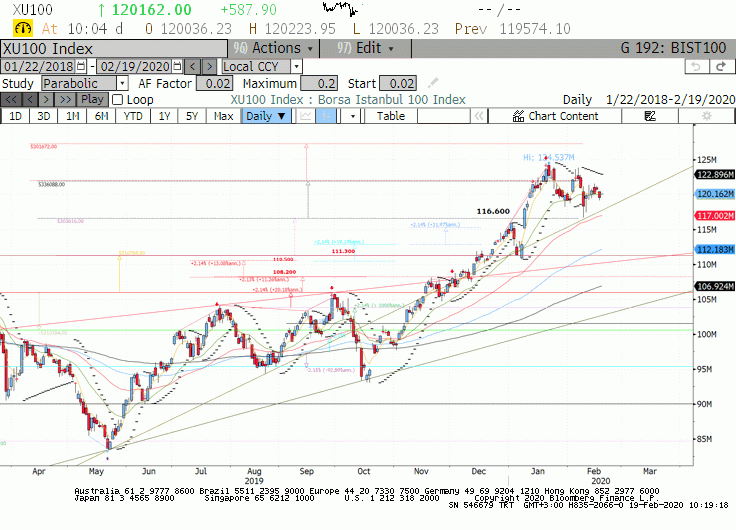Image resolution: width=736 pixels, height=530 pixels.
Task: Enable the Loop checkbox
Action: click(x=118, y=100)
